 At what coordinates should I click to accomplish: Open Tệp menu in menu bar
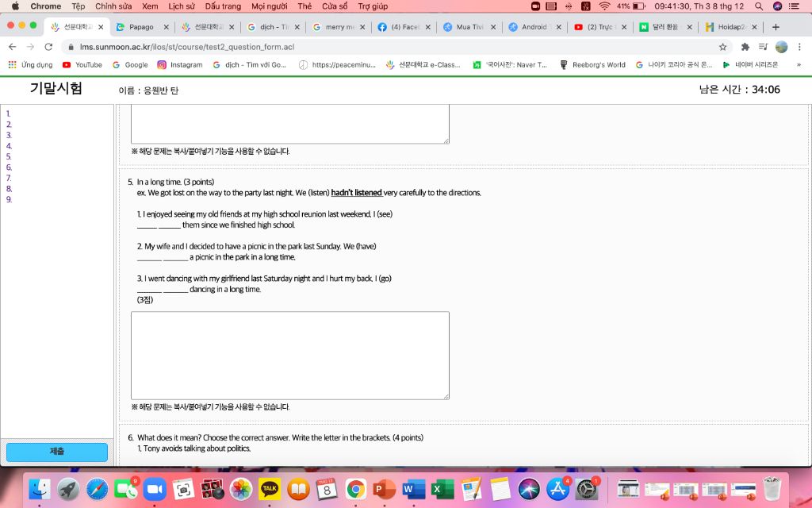[x=79, y=6]
